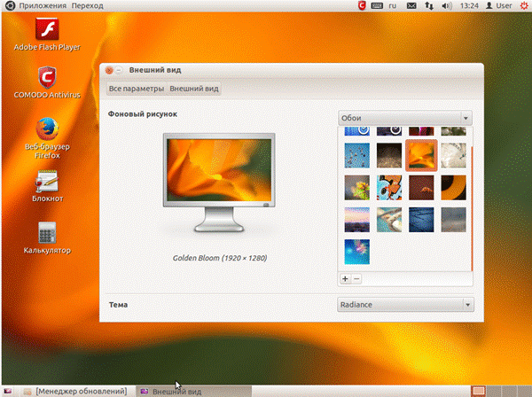Select the teal aerial sandbank wallpaper
The height and width of the screenshot is (397, 532).
click(x=389, y=220)
